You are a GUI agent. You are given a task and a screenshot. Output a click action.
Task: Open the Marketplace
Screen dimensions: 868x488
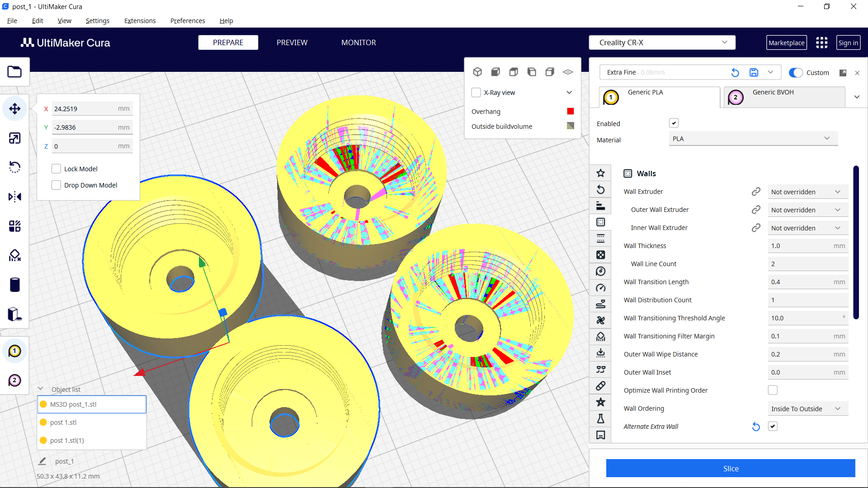[786, 42]
